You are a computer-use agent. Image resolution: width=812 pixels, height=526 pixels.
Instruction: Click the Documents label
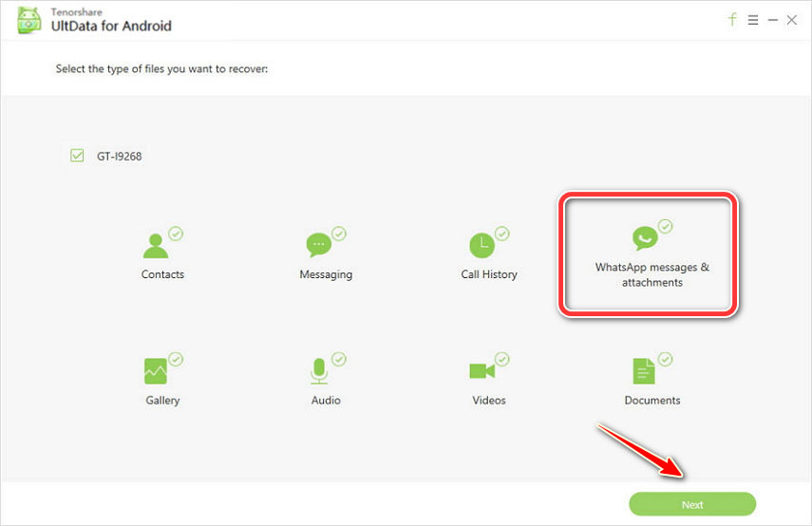click(652, 400)
